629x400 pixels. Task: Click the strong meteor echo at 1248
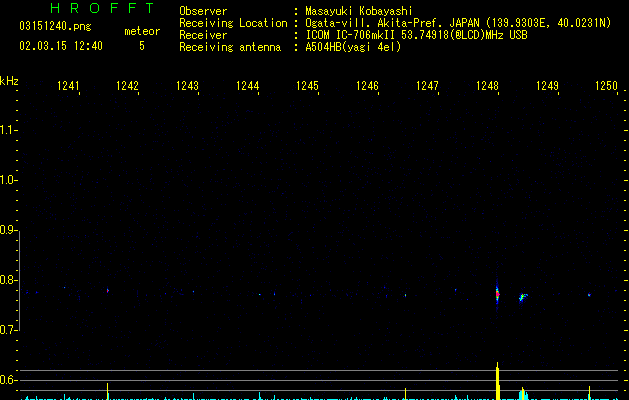497,295
